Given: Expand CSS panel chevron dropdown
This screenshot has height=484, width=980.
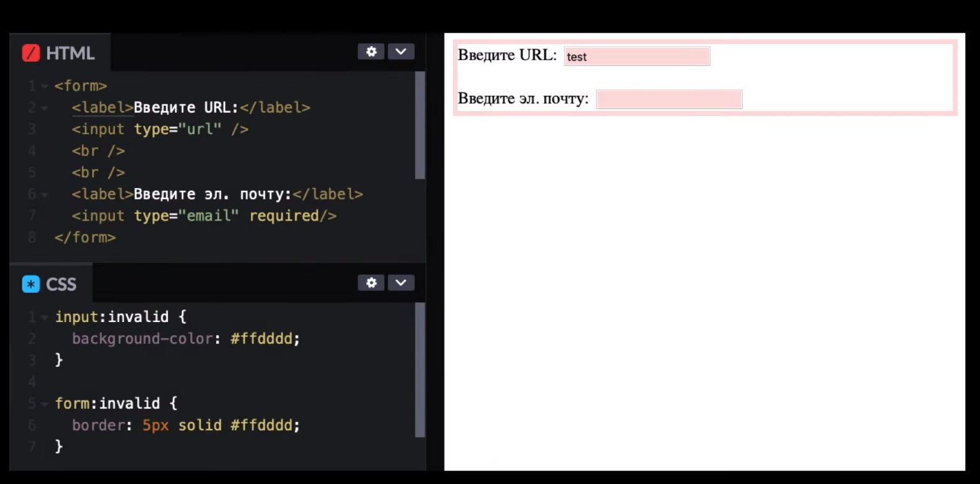Looking at the screenshot, I should coord(401,282).
